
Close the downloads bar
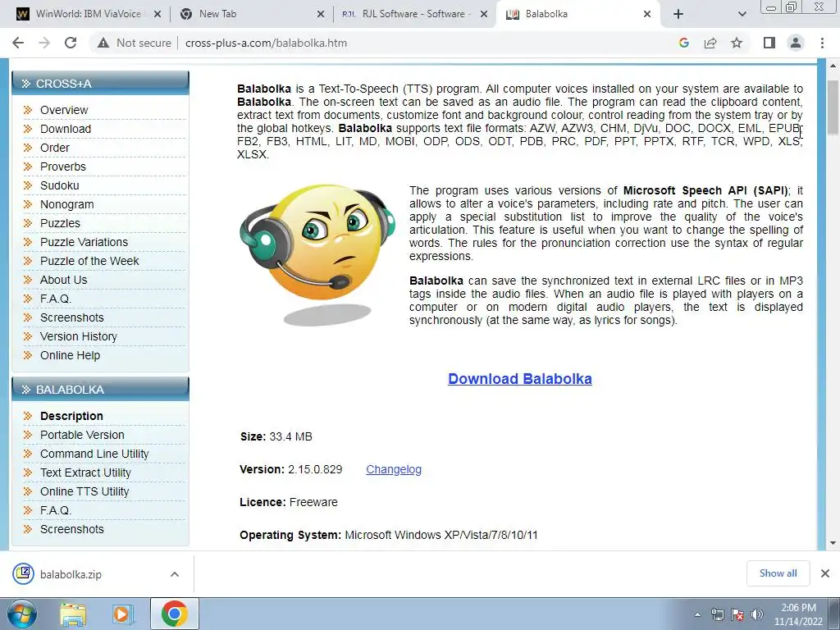825,573
